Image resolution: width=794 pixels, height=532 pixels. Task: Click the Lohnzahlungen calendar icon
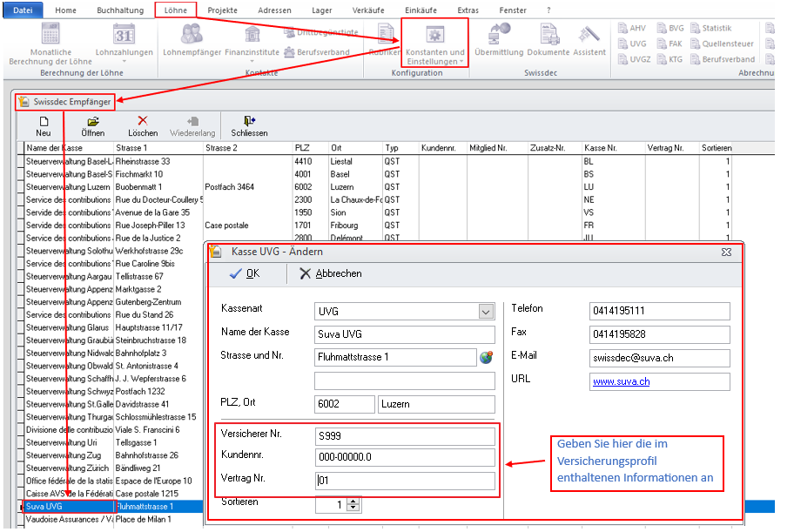point(124,34)
